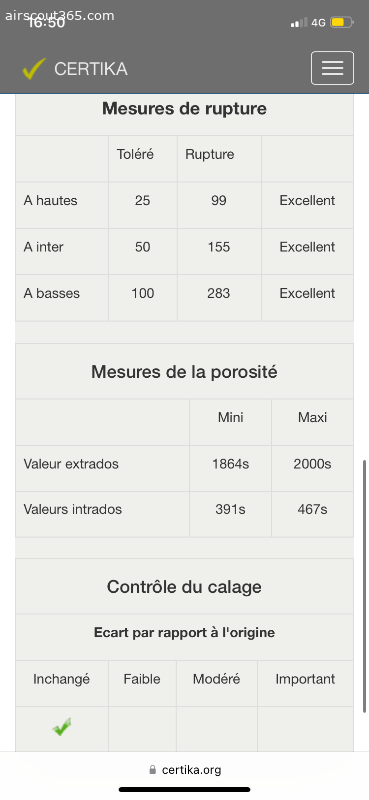Select the Rupture value 283
The width and height of the screenshot is (369, 800).
pyautogui.click(x=219, y=293)
